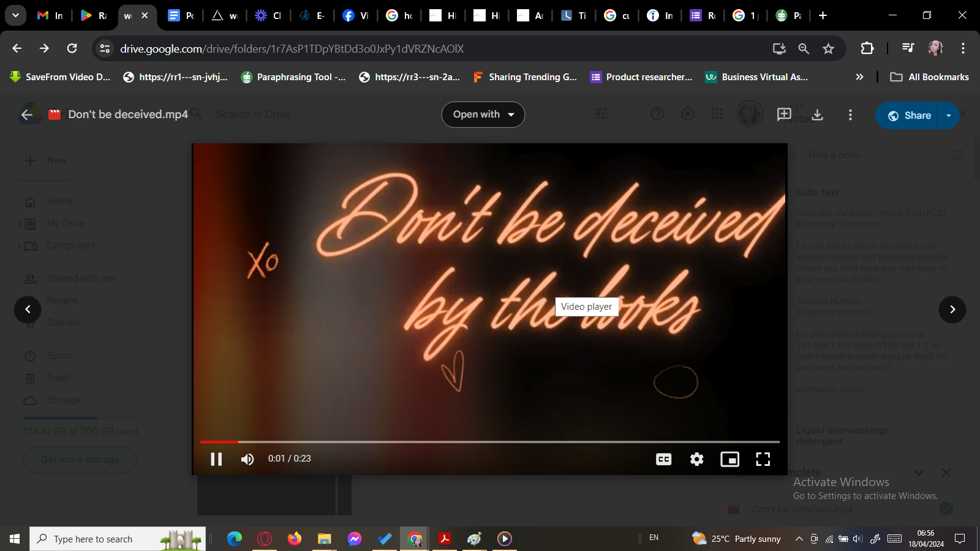Open the Chrome extensions menu

click(867, 48)
